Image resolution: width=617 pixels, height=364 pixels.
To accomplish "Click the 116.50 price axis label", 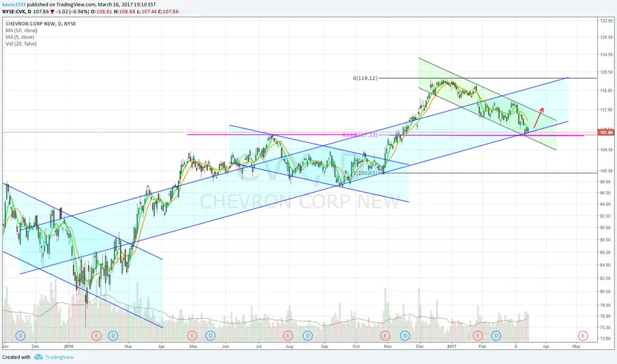I will point(606,90).
